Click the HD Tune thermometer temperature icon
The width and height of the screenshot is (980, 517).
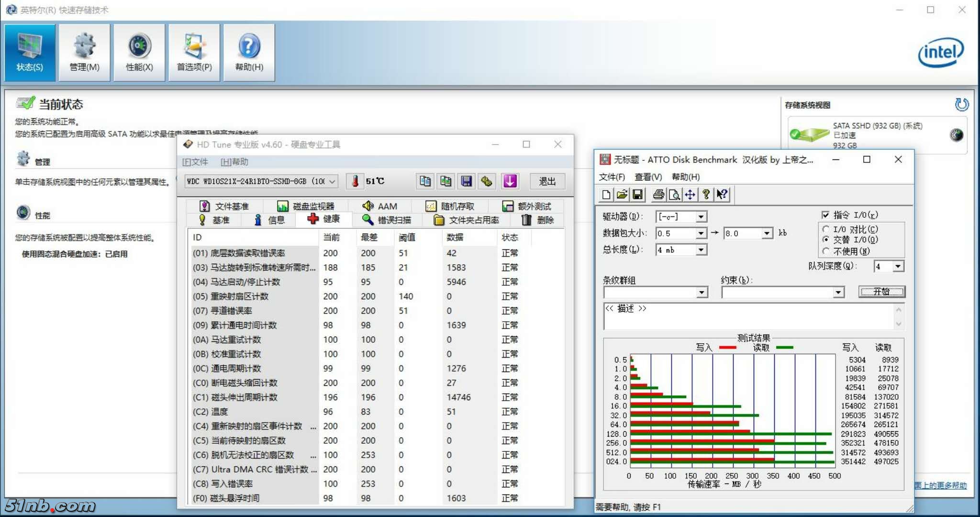pyautogui.click(x=355, y=181)
